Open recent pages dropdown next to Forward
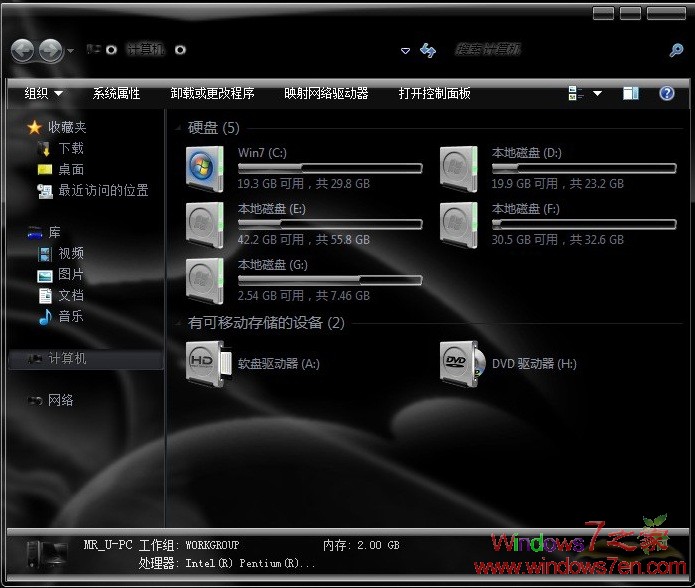695x588 pixels. [x=70, y=51]
